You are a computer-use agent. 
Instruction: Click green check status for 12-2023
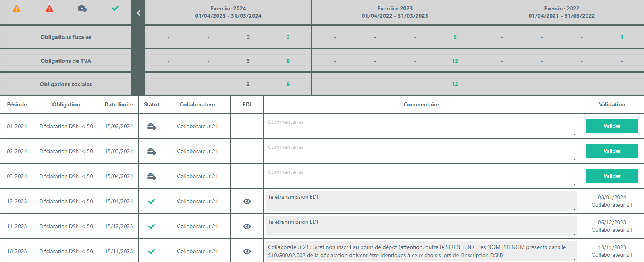151,201
